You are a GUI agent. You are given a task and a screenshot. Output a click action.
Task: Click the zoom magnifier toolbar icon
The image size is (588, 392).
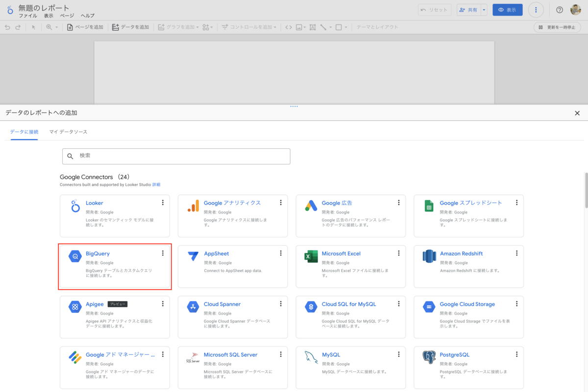[49, 27]
